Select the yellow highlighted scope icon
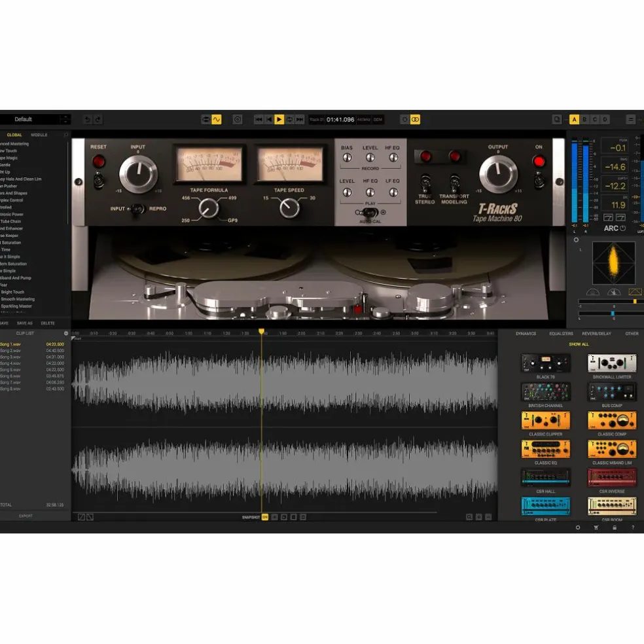The image size is (644, 644). tap(635, 292)
